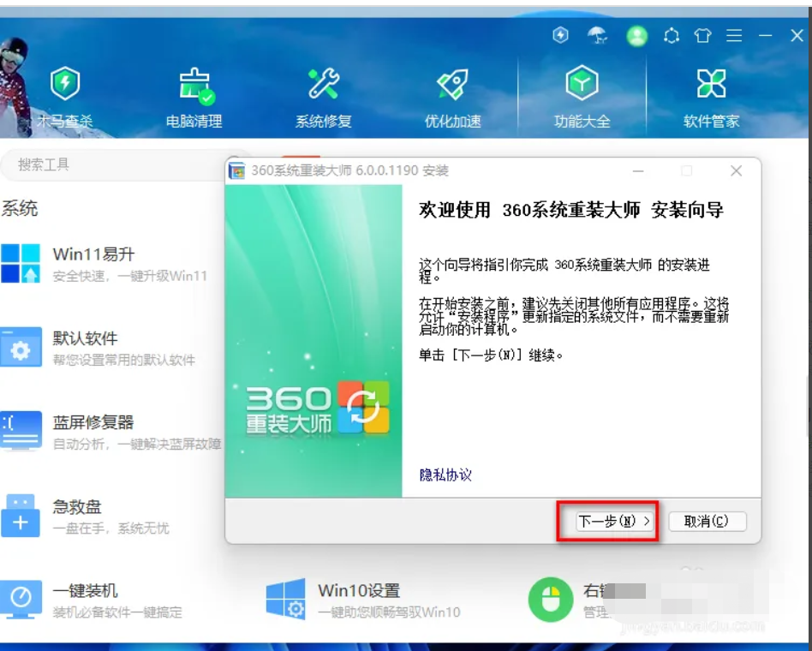Click 帮您设置常用的默认软件 description
The width and height of the screenshot is (812, 651).
(124, 360)
